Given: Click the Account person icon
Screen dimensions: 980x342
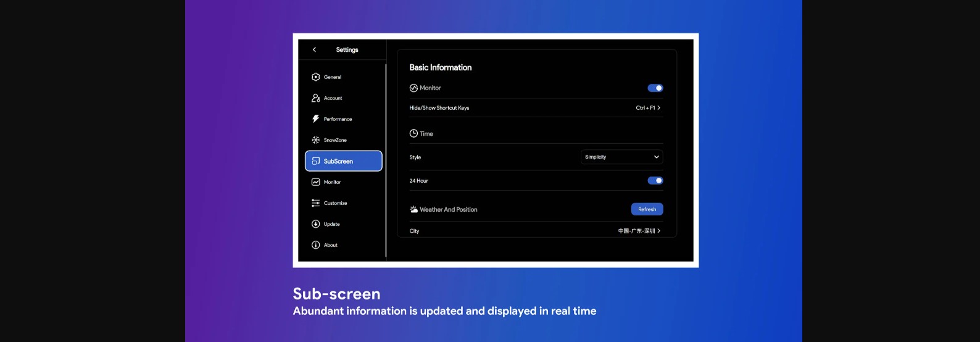Looking at the screenshot, I should pos(316,98).
